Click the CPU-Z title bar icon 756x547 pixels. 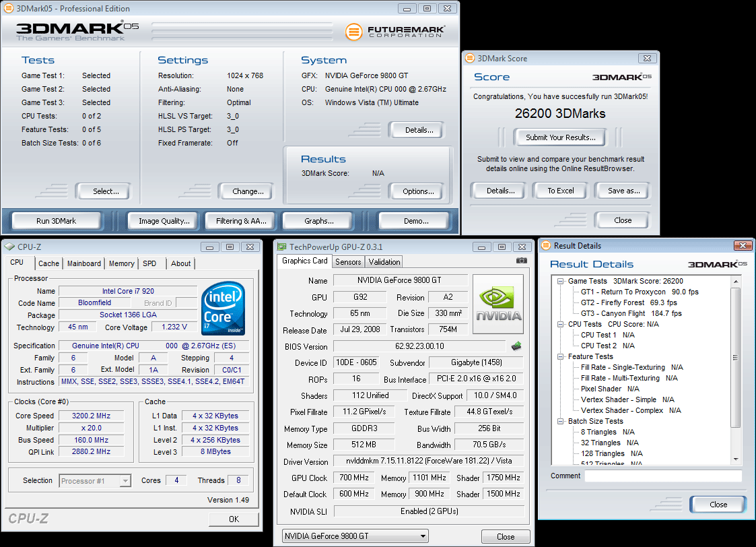(9, 247)
